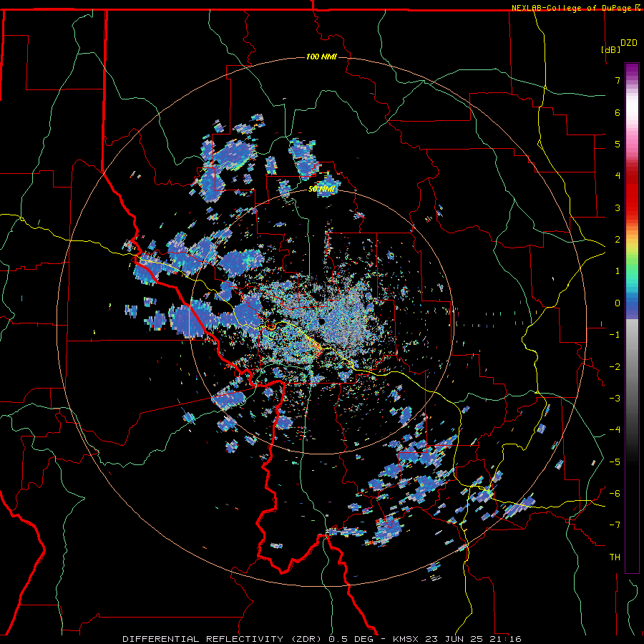Click the -4 value on color scale
644x644 pixels.
[615, 430]
